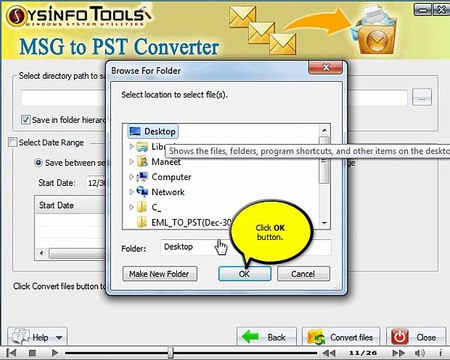The height and width of the screenshot is (360, 450).
Task: Close the MSG to PST Converter window
Action: pyautogui.click(x=441, y=9)
